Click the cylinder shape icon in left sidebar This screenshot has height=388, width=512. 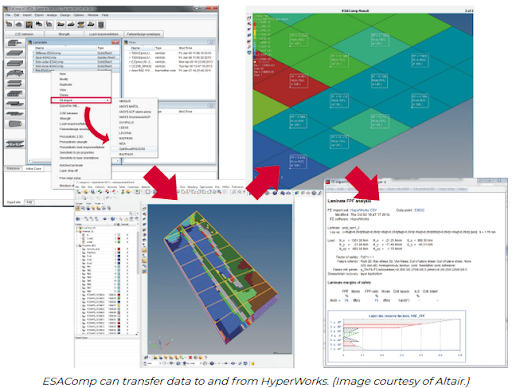point(15,124)
